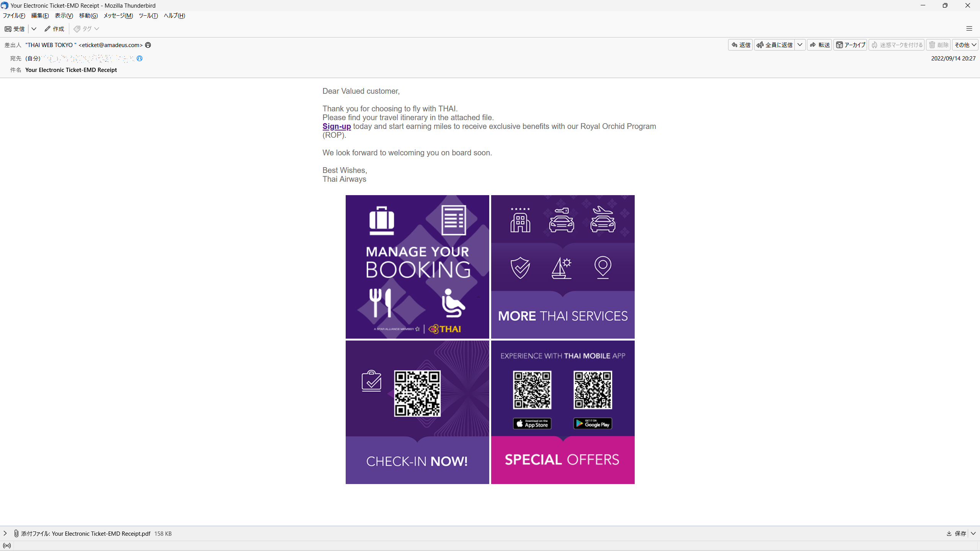980x551 pixels.
Task: Expand the 受信 dropdown arrow
Action: [x=34, y=29]
